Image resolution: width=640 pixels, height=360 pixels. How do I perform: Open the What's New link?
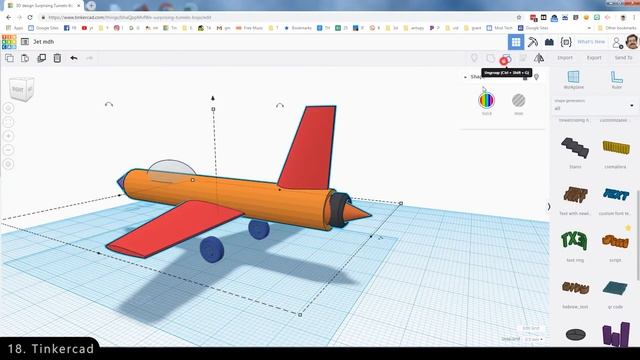click(591, 42)
